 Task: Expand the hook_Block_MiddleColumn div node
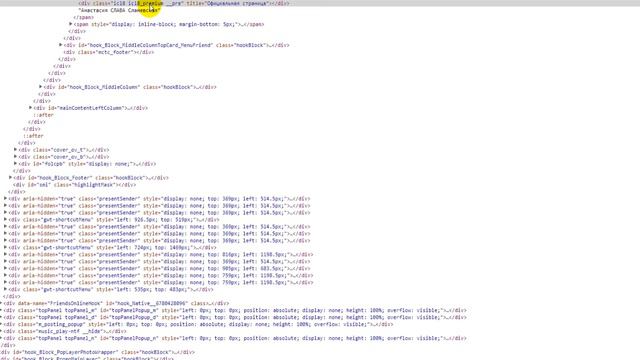point(40,87)
